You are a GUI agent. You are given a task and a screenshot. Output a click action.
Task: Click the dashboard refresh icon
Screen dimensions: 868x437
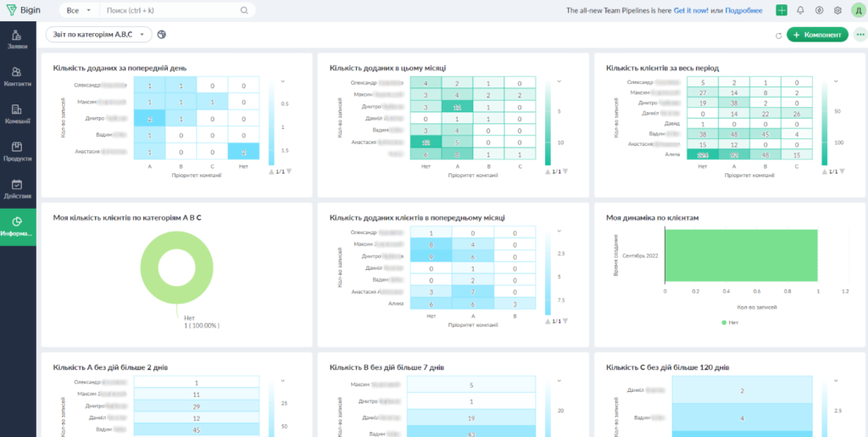(x=778, y=35)
